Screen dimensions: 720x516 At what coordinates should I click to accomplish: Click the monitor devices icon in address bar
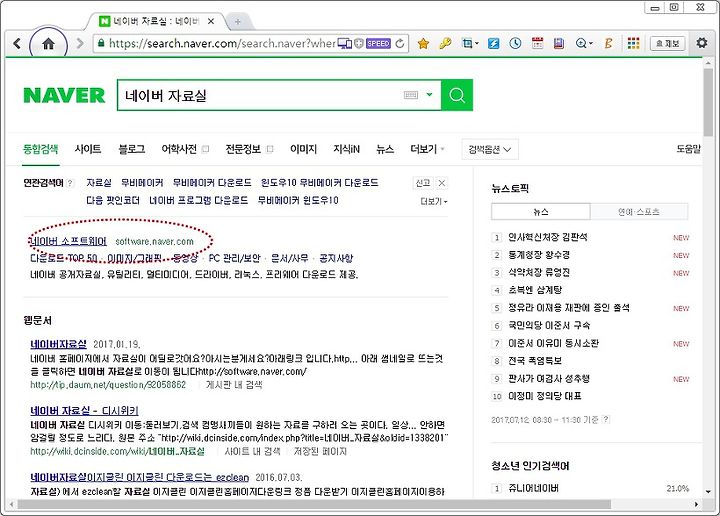coord(345,44)
